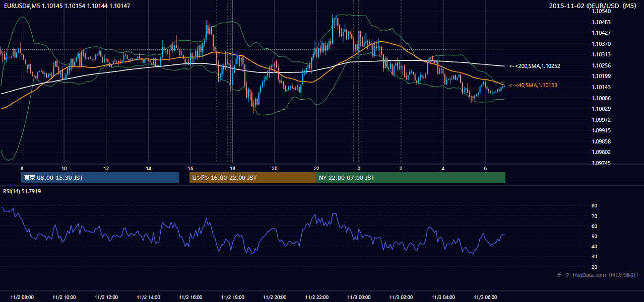Click price axis value 1.10143
The width and height of the screenshot is (644, 302).
[x=601, y=87]
